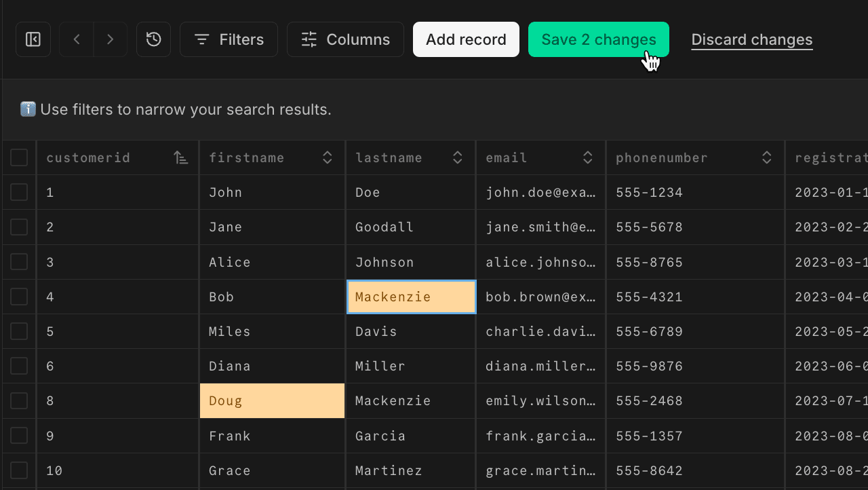Open the Columns selector
Image resolution: width=868 pixels, height=490 pixels.
point(345,39)
